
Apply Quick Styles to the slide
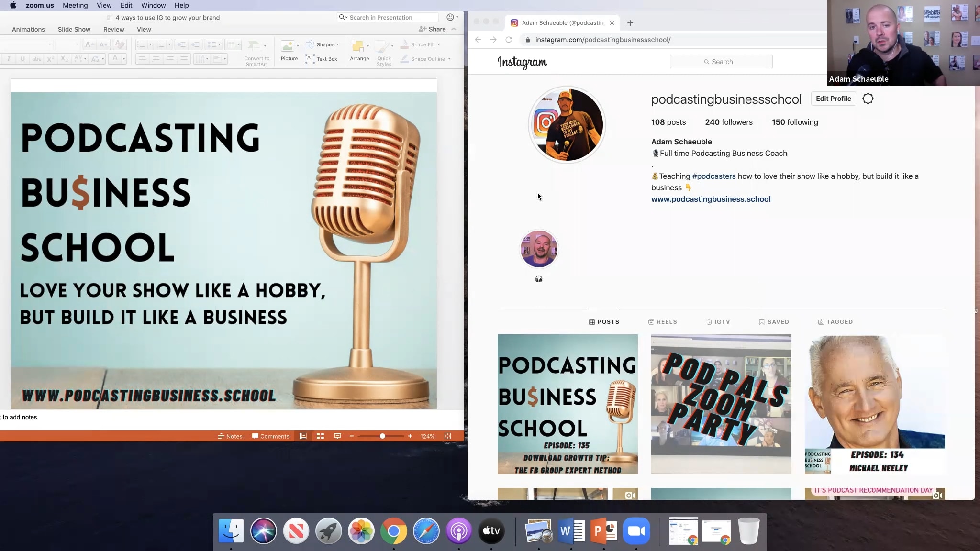(x=384, y=51)
